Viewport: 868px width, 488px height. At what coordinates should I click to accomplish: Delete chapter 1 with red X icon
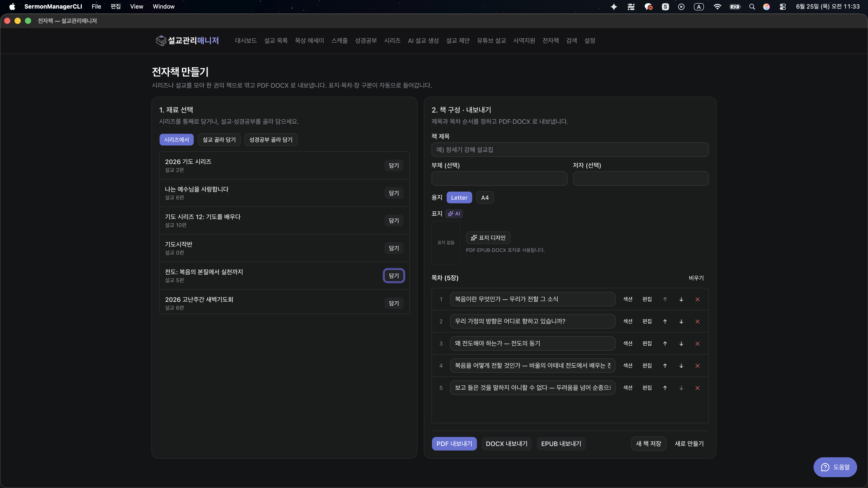pos(698,299)
